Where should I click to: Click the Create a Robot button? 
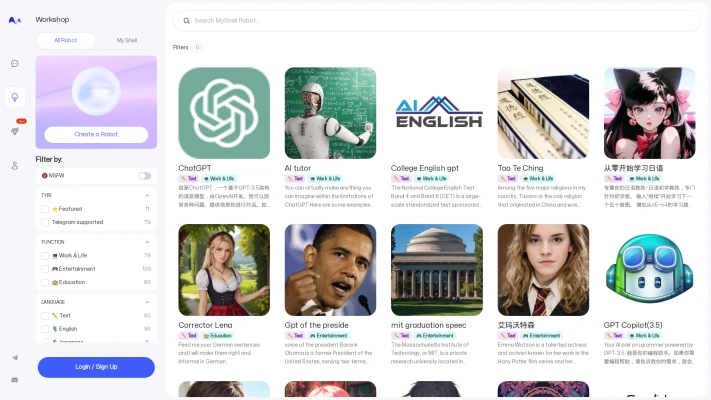(x=96, y=134)
